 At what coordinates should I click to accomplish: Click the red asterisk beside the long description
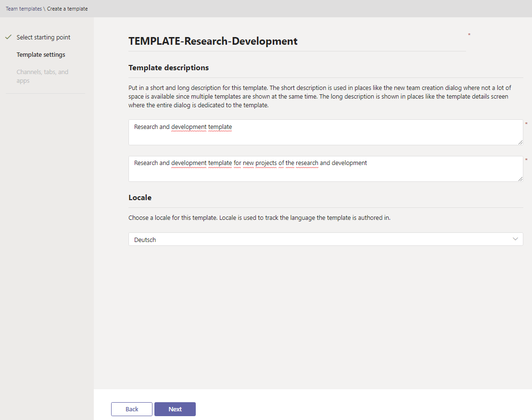(526, 160)
